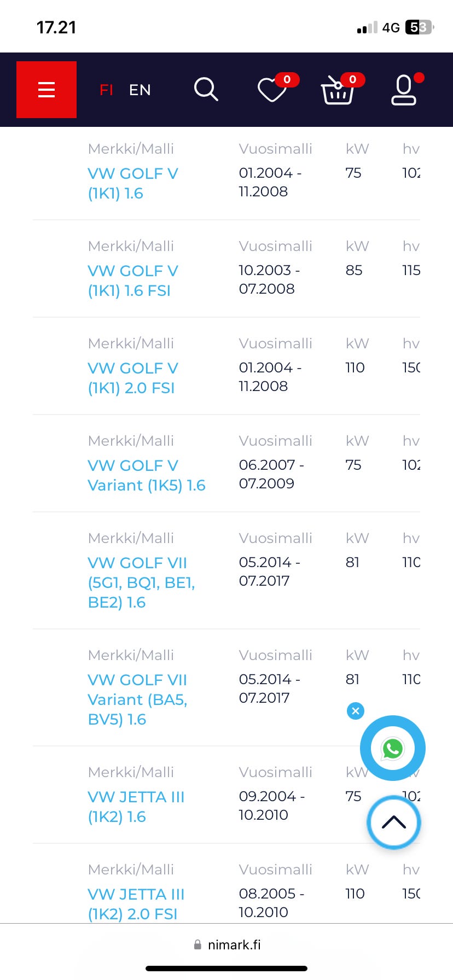Open VW GOLF V (1K1) 1.6 link
453x980 pixels.
(x=133, y=183)
